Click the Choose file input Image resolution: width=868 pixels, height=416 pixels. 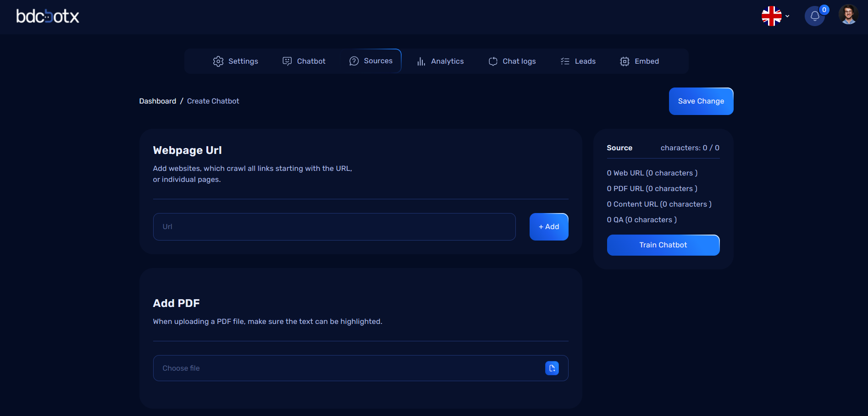coord(348,368)
